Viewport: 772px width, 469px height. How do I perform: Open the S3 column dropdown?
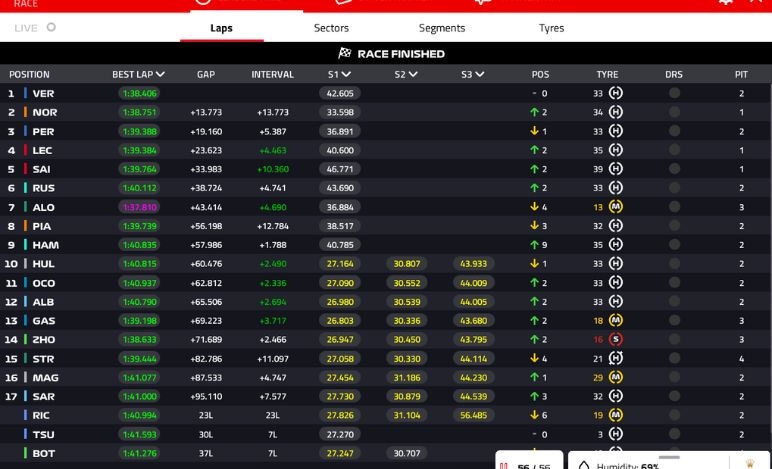479,74
